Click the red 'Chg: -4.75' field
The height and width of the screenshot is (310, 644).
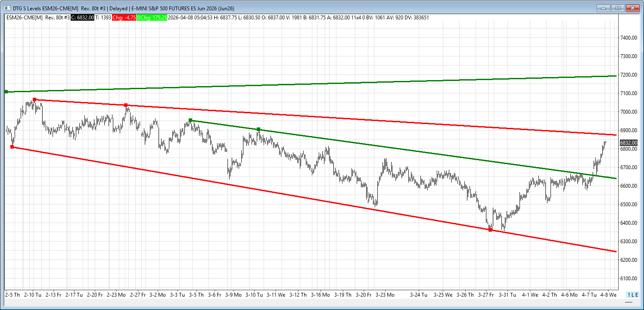(124, 18)
